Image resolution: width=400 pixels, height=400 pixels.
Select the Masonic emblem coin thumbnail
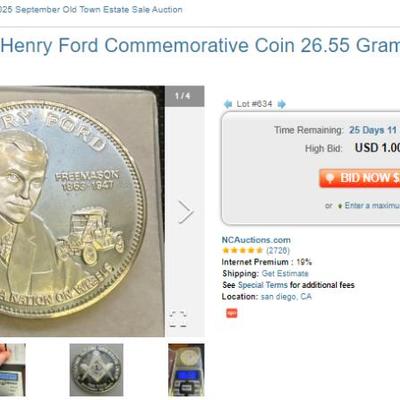pos(96,370)
